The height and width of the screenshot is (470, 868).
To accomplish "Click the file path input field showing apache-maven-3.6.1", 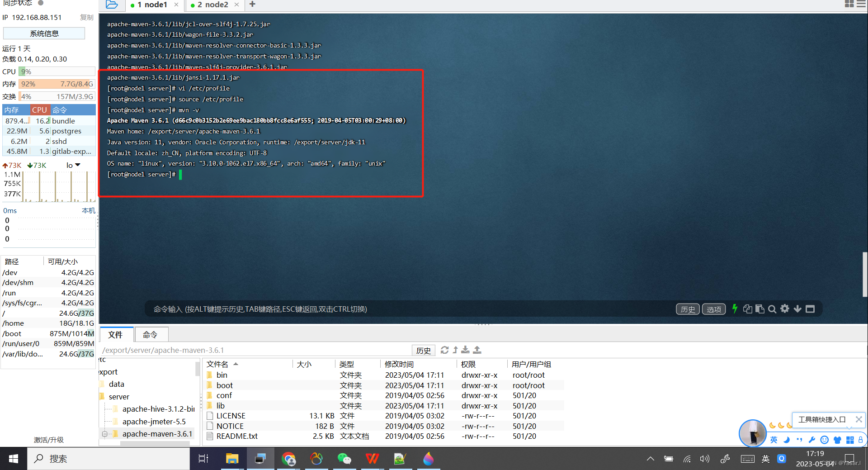I will click(253, 350).
